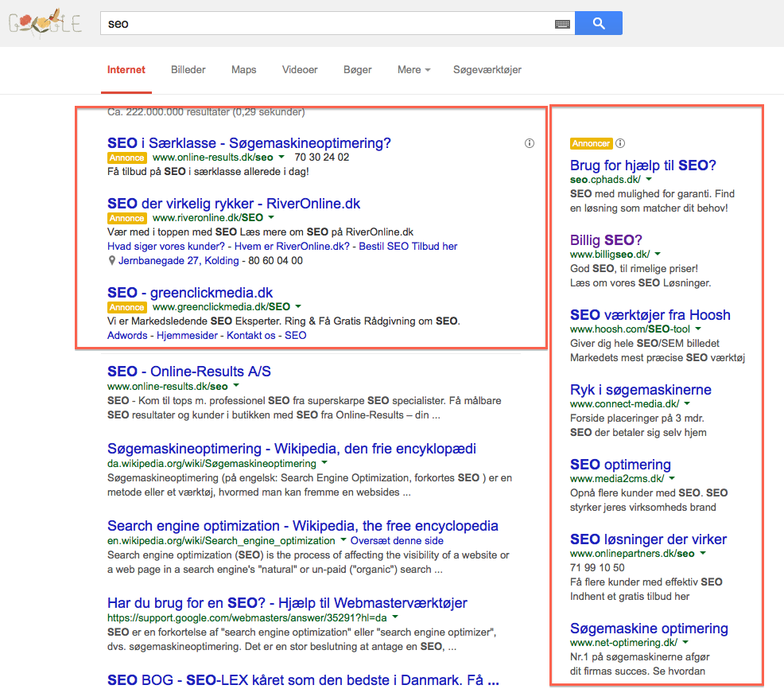This screenshot has height=689, width=784.
Task: Click the orange 'Annoncer' sidebar label
Action: coord(591,143)
